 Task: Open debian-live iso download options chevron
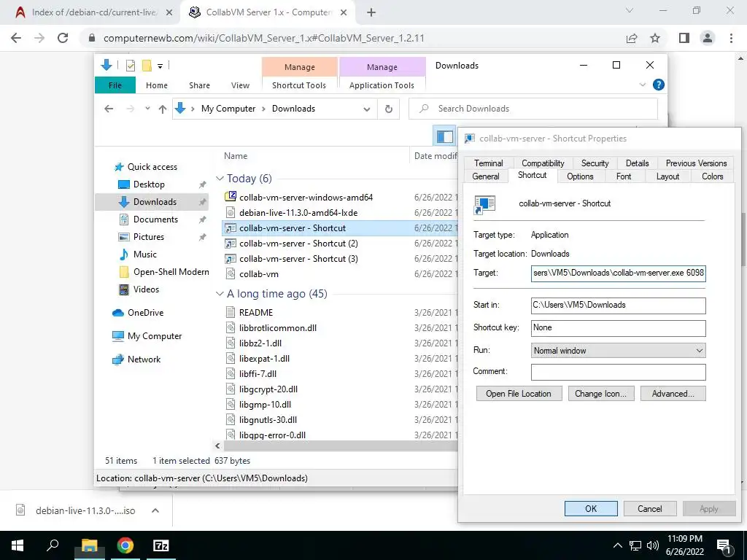coord(155,510)
